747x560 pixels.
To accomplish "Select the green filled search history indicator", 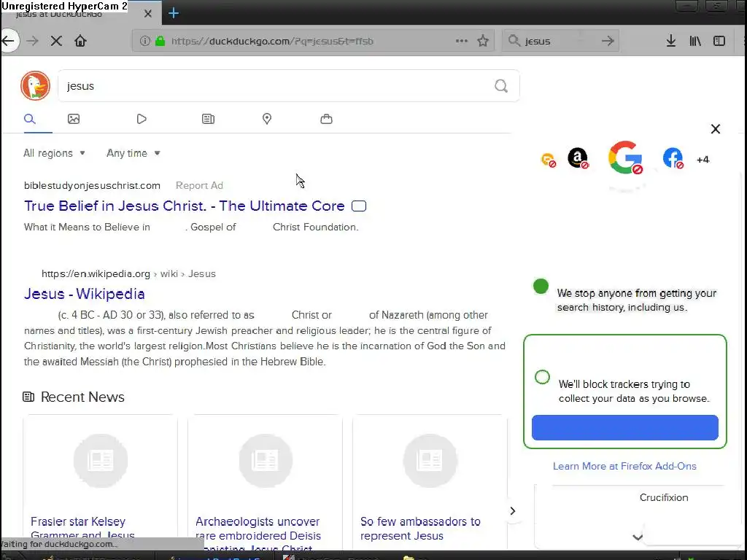I will [541, 286].
